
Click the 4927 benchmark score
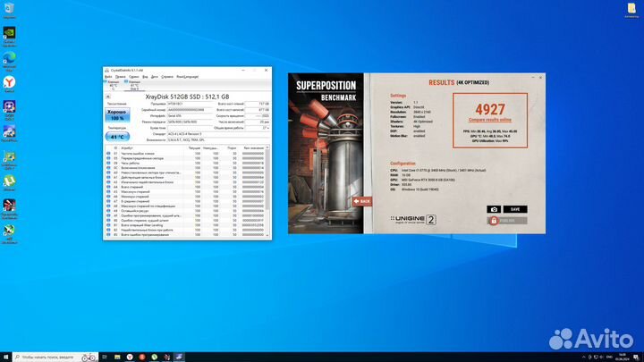click(x=490, y=110)
